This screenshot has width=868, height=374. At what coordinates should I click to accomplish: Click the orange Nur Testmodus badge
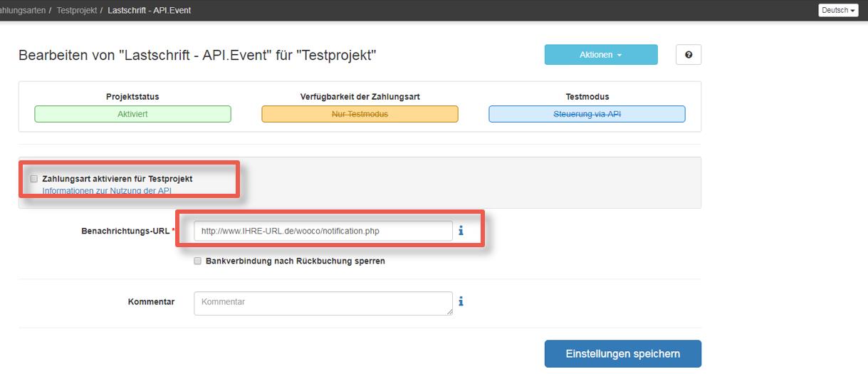click(360, 114)
